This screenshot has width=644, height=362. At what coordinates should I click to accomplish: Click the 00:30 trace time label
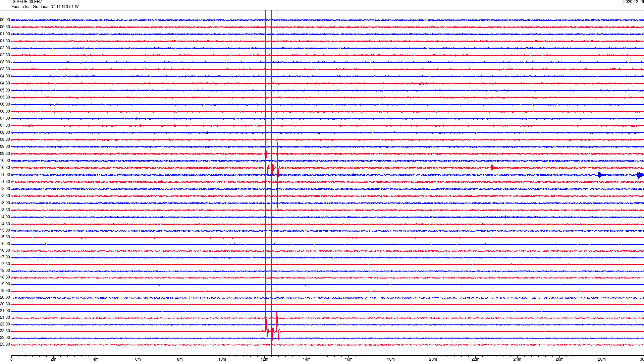pyautogui.click(x=5, y=27)
